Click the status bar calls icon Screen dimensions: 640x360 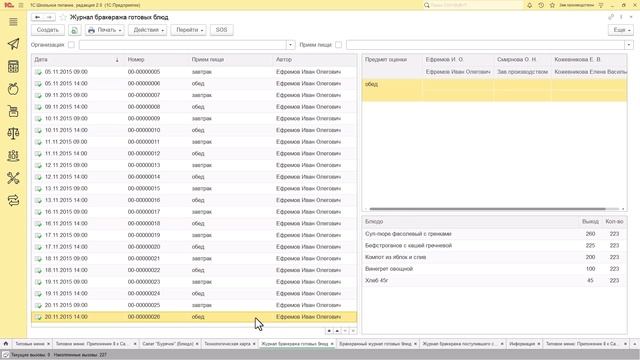pyautogui.click(x=6, y=355)
